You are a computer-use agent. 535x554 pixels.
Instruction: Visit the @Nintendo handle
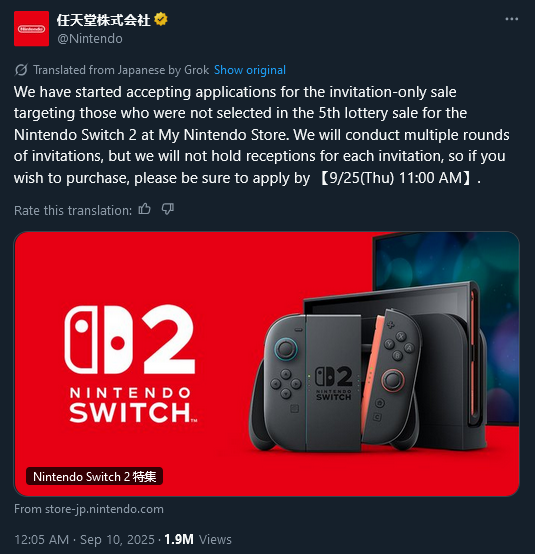90,39
